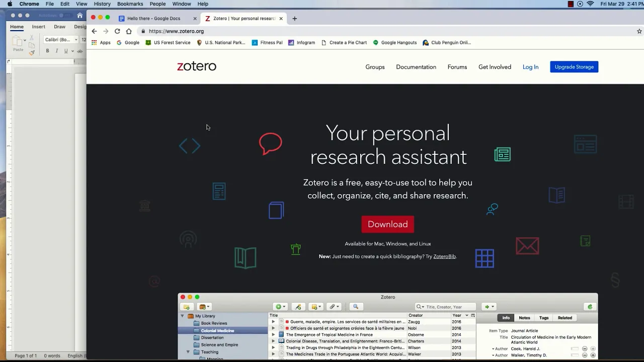Open the U.S. National Park bookmark
This screenshot has height=362, width=644.
[x=221, y=43]
